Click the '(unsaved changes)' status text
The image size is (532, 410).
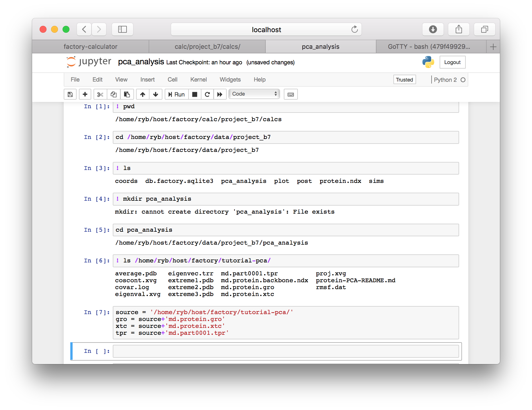point(270,62)
